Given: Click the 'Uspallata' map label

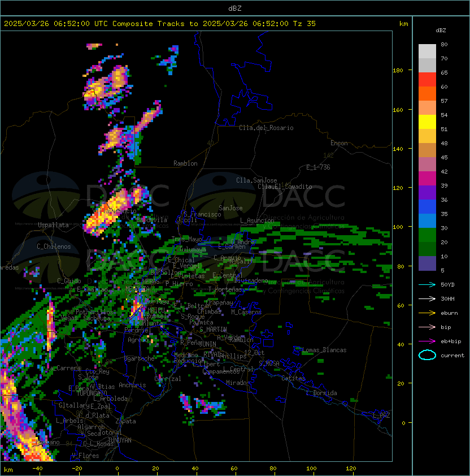Looking at the screenshot, I should click(x=53, y=225).
